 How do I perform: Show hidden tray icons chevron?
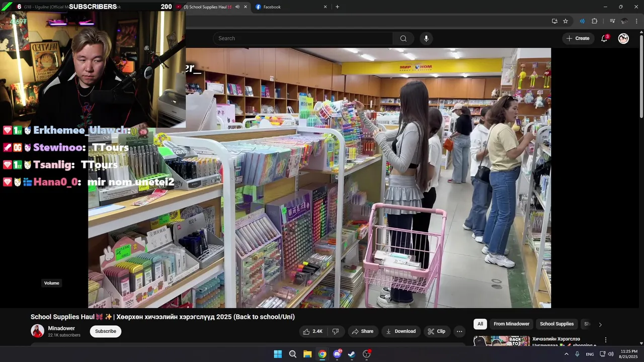coord(566,354)
